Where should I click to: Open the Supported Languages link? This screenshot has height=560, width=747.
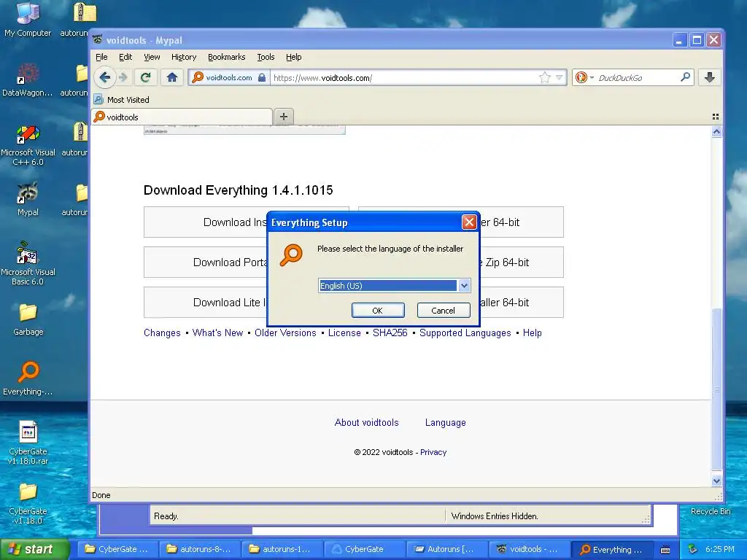pos(465,332)
